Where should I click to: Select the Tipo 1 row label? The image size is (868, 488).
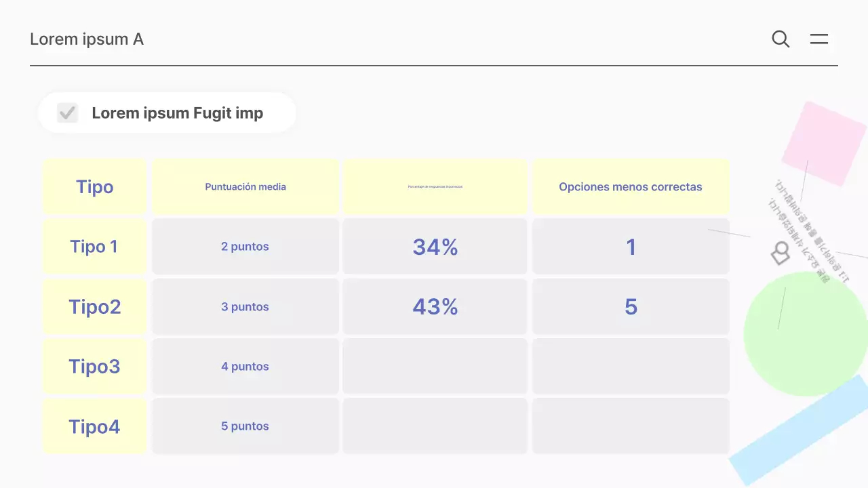pos(94,247)
